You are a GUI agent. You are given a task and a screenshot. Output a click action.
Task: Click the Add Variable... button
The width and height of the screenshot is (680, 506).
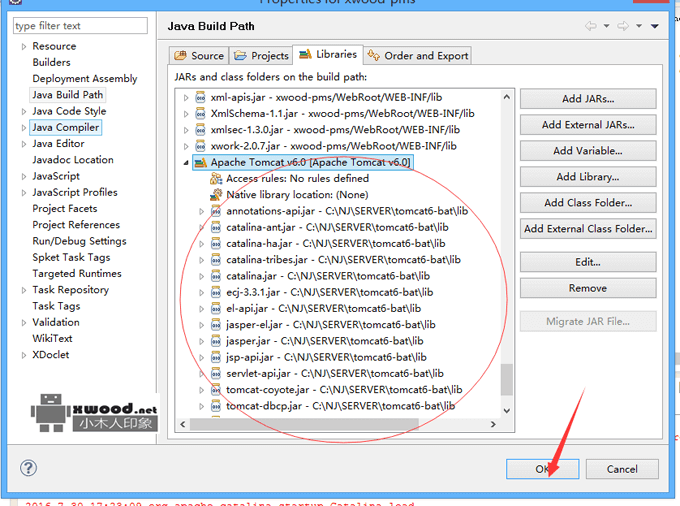click(588, 151)
